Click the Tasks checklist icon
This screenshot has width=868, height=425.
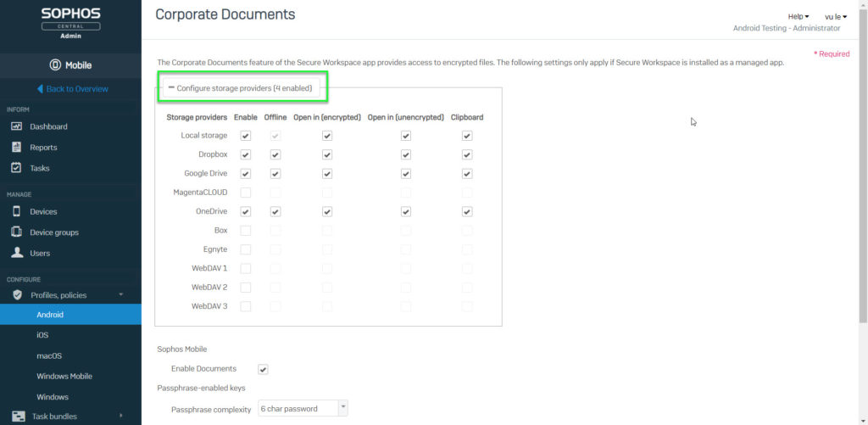(17, 168)
